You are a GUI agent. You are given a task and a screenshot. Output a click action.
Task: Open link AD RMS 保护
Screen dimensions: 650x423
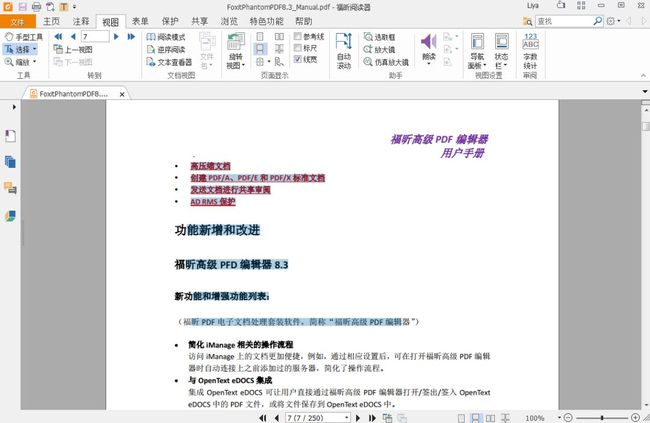(x=213, y=202)
